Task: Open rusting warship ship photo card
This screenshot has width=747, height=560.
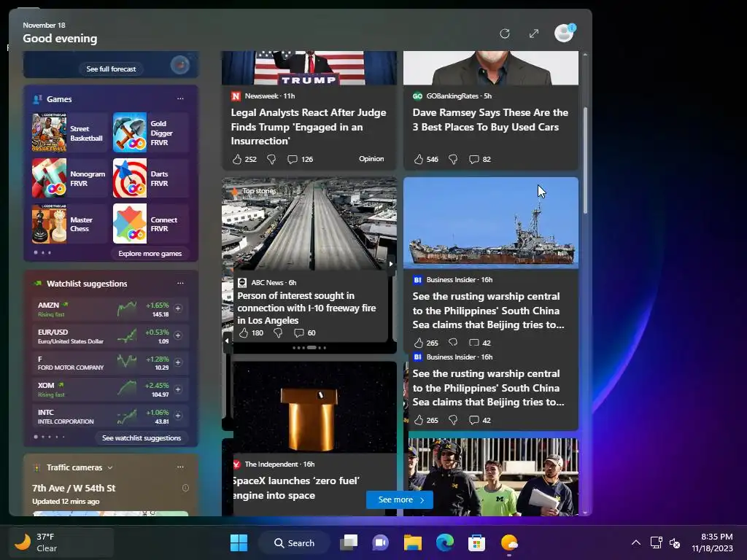Action: pos(491,223)
